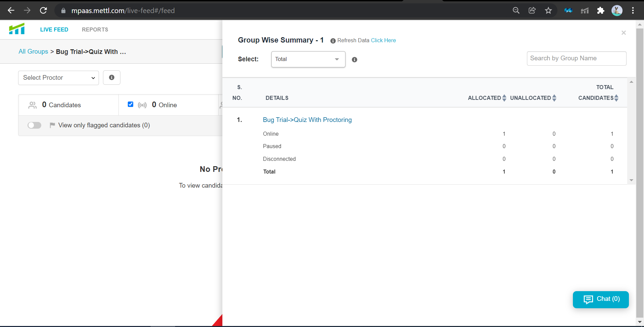Image resolution: width=644 pixels, height=327 pixels.
Task: Click the flag icon for flagged candidates
Action: pyautogui.click(x=52, y=125)
